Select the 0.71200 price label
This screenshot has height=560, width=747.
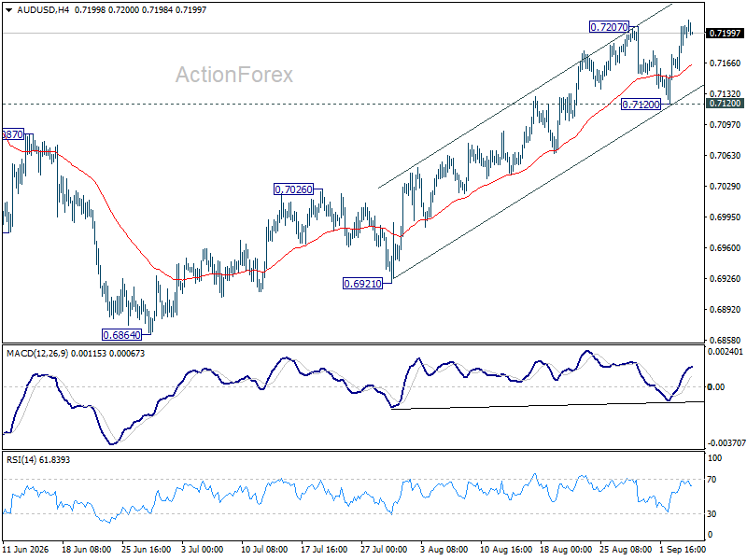click(x=641, y=105)
